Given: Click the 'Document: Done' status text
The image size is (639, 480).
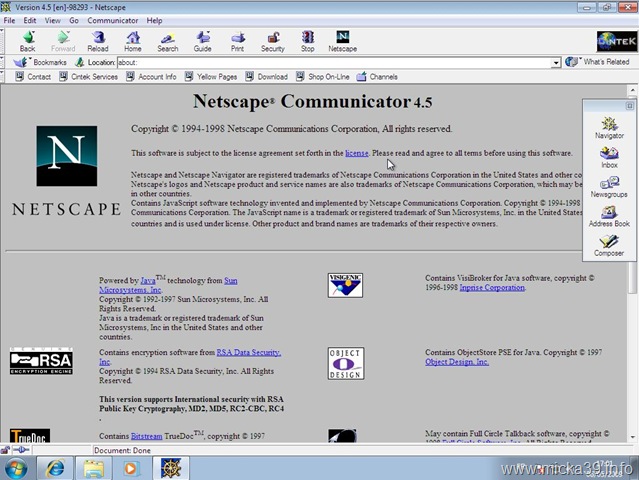Looking at the screenshot, I should click(x=122, y=451).
